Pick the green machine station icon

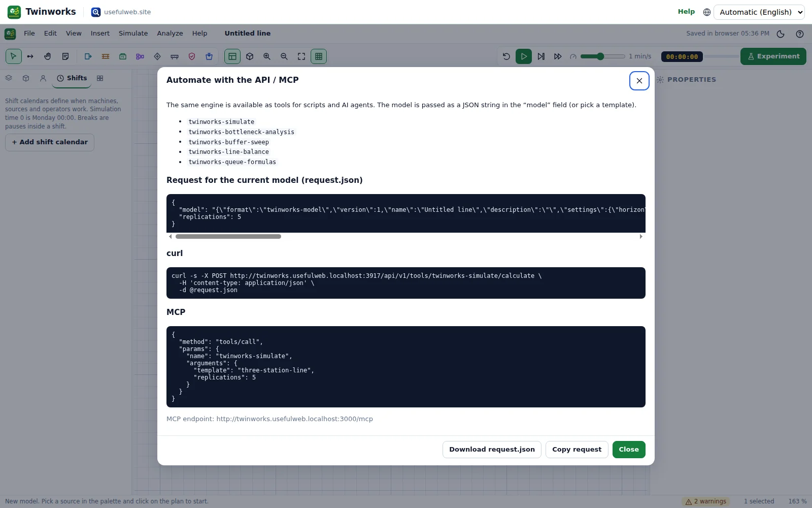[x=123, y=56]
